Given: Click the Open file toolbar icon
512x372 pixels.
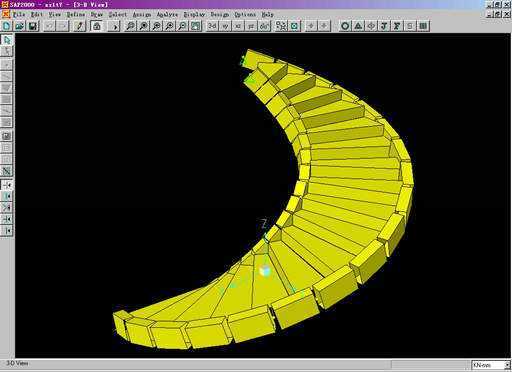Looking at the screenshot, I should tap(19, 26).
